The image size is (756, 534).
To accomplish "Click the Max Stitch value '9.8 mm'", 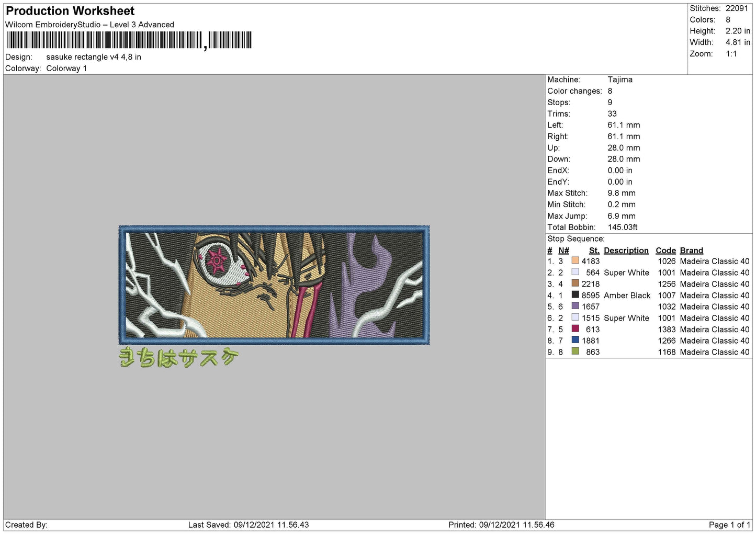I will click(x=622, y=193).
